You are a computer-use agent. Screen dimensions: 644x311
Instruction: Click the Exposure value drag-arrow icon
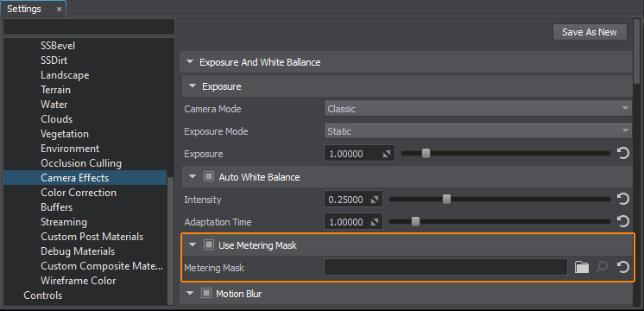pyautogui.click(x=387, y=154)
